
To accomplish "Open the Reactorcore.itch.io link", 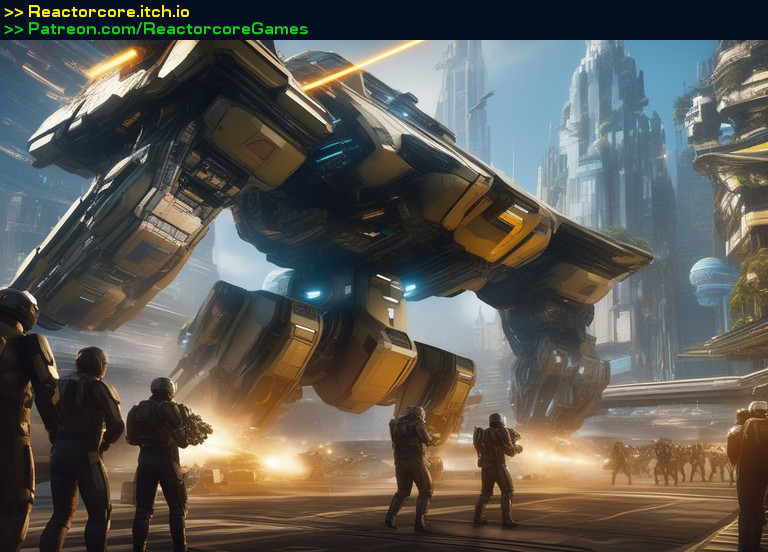I will click(109, 11).
